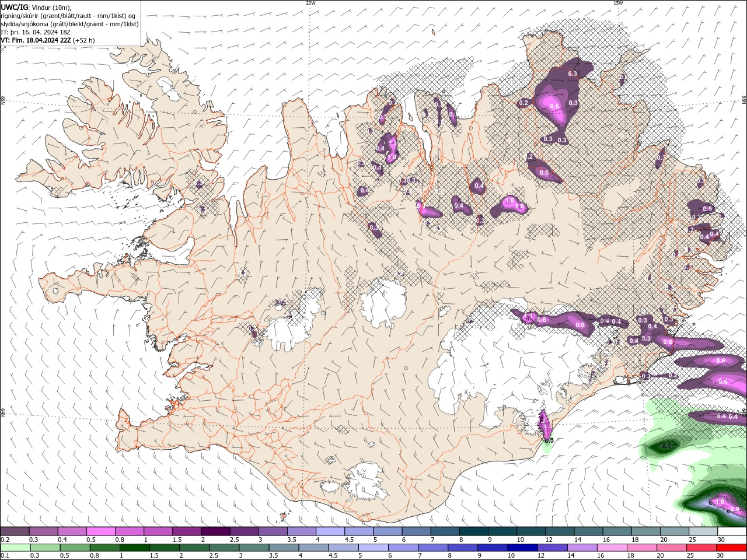Click the 15W longitude label
Viewport: 747px width, 560px height.
pyautogui.click(x=617, y=3)
